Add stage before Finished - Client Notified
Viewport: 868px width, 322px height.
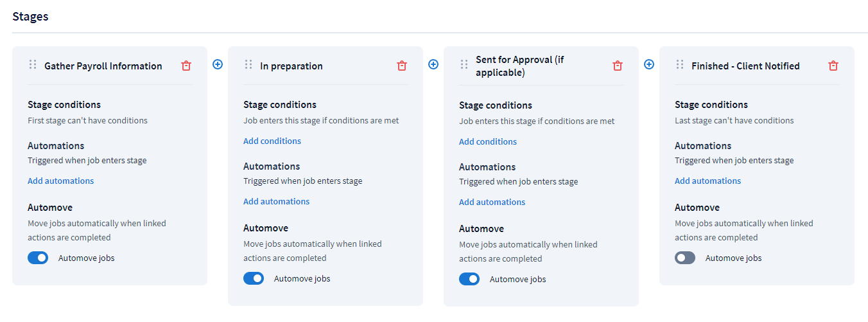tap(649, 64)
